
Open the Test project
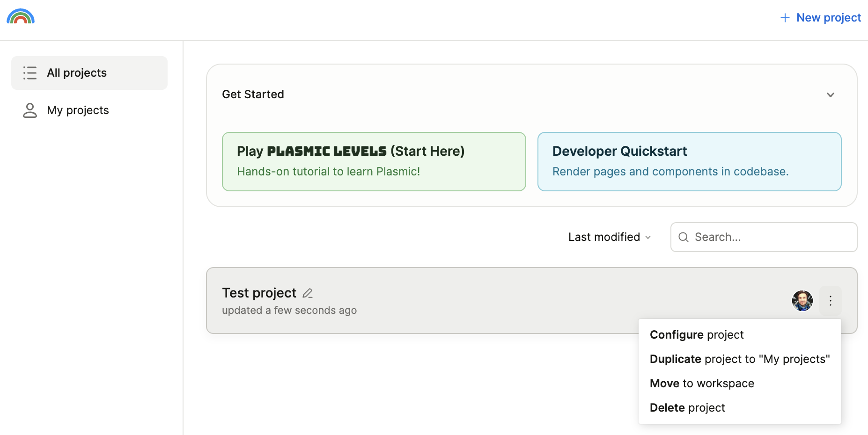pyautogui.click(x=259, y=292)
